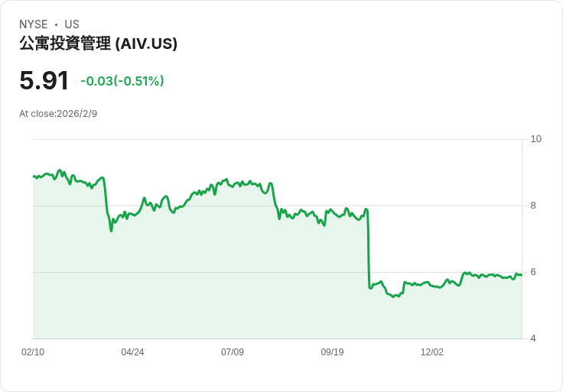This screenshot has width=563, height=392.
Task: Click the leftmost starting point of the price line
Action: pos(34,177)
